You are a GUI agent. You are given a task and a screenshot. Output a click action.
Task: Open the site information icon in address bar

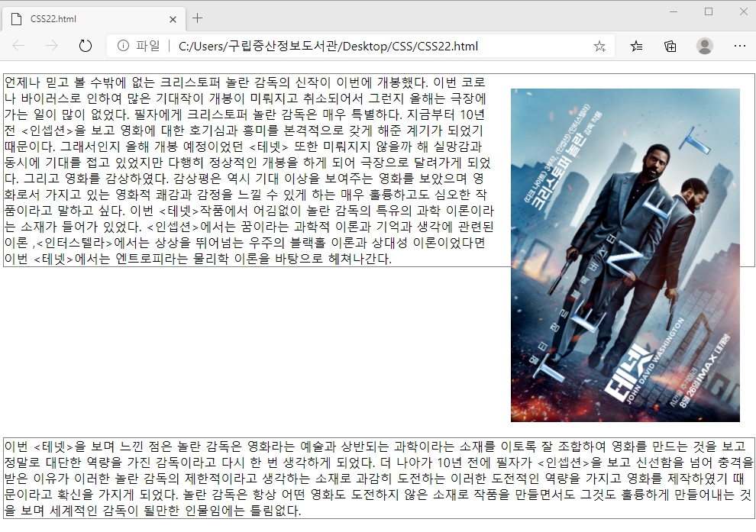(123, 46)
